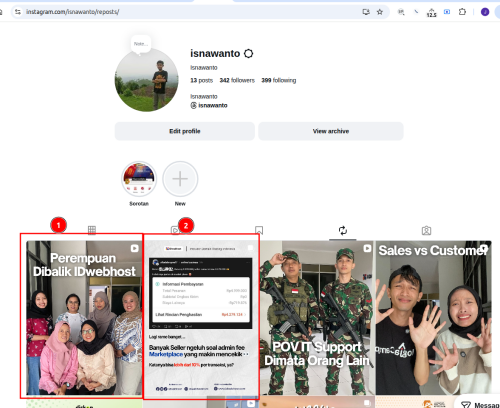Open the posts grid tab icon

(92, 230)
